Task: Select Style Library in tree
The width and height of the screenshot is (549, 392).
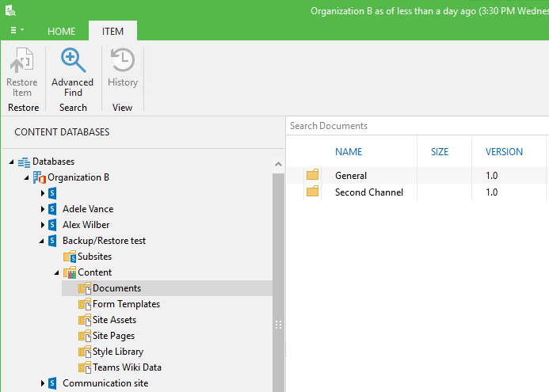Action: pyautogui.click(x=118, y=352)
